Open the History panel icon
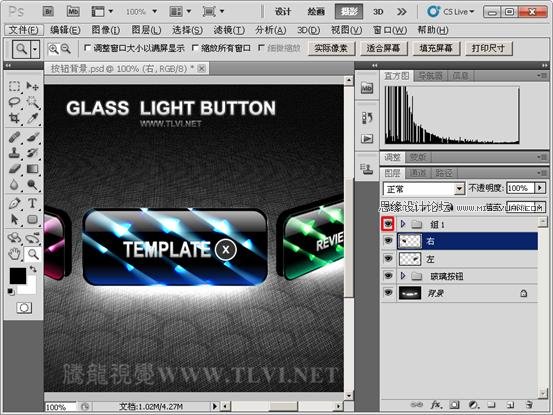553x415 pixels. pyautogui.click(x=367, y=118)
